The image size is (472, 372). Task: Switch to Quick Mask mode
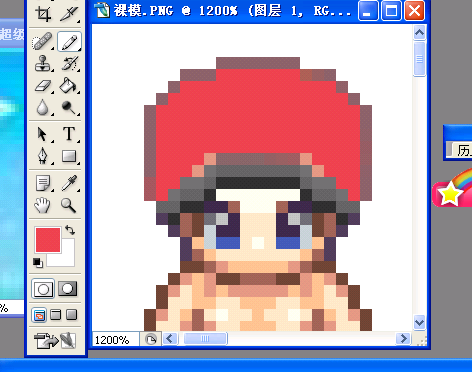pos(68,289)
